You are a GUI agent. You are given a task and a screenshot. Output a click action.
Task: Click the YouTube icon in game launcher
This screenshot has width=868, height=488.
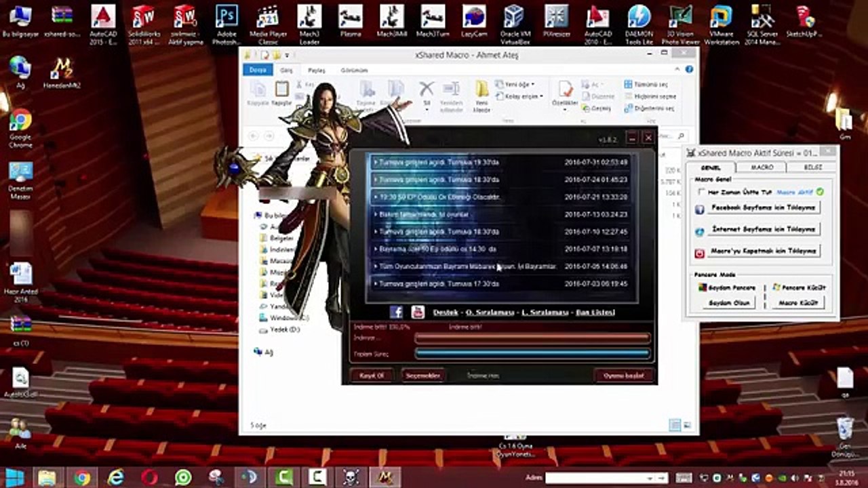click(x=418, y=312)
